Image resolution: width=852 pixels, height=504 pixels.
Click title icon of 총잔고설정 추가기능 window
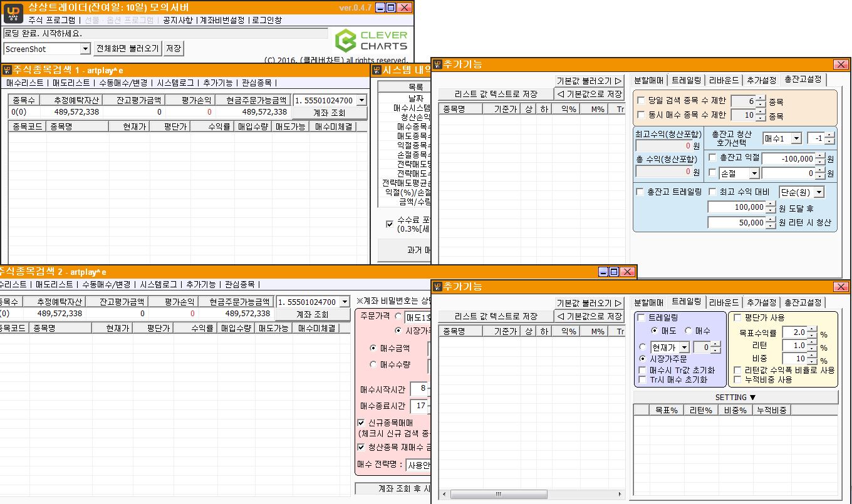[x=437, y=64]
